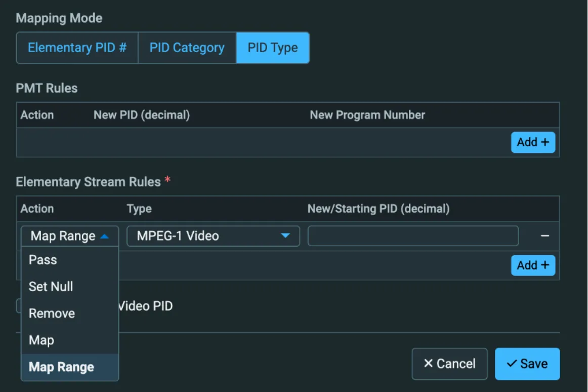The height and width of the screenshot is (392, 588).
Task: Click the Video PID option label
Action: click(146, 306)
